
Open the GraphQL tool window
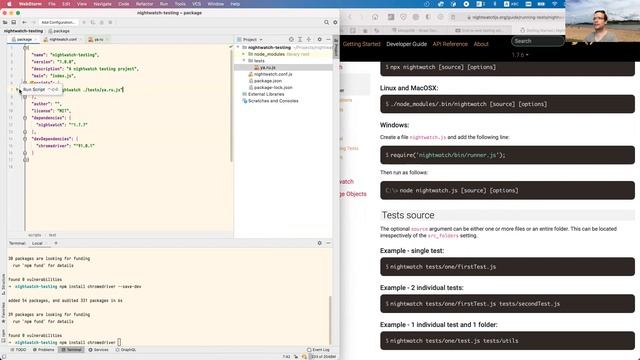pyautogui.click(x=126, y=350)
